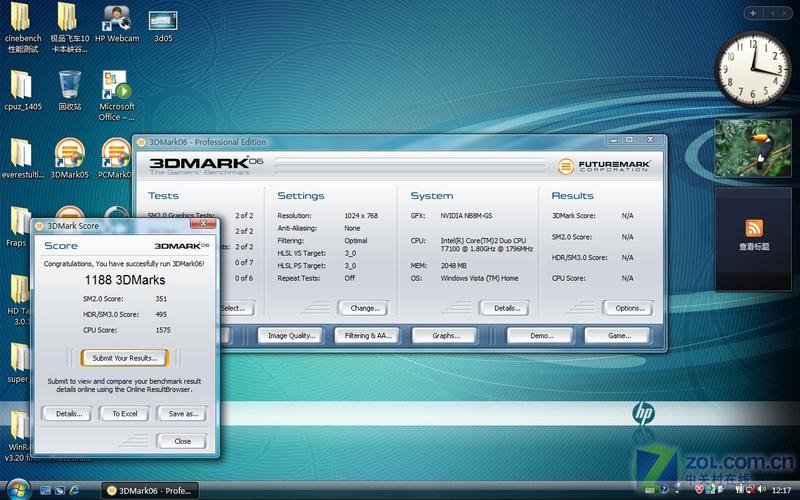
Task: Open the Graphs button
Action: coord(445,336)
